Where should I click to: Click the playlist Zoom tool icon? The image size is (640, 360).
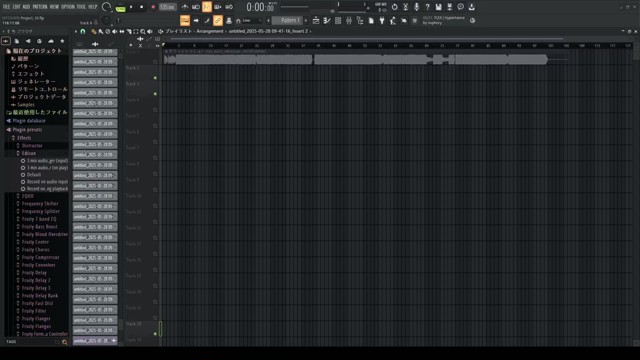tap(143, 31)
